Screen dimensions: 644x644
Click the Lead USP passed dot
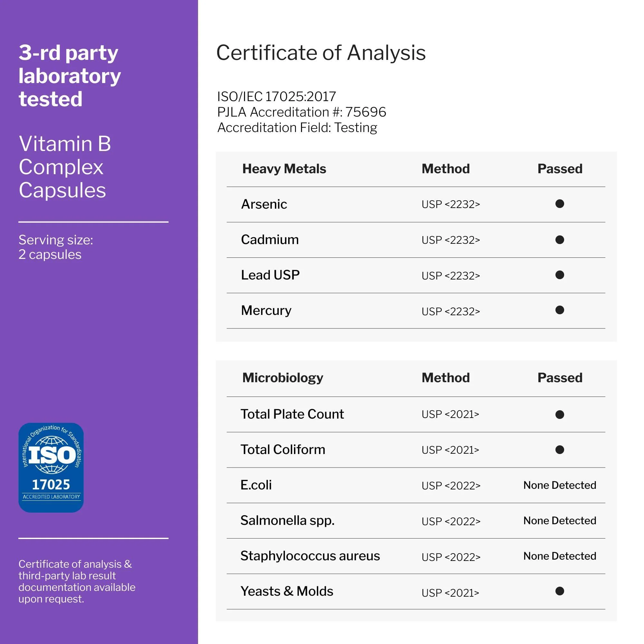point(560,275)
